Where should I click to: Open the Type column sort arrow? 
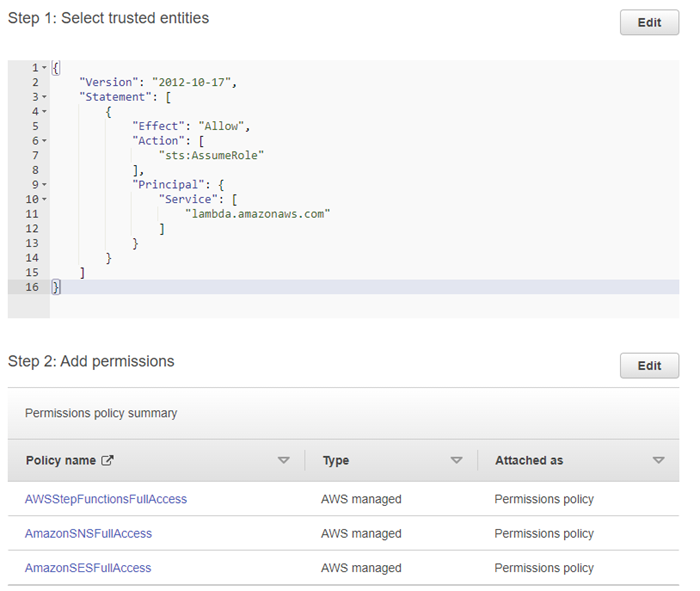(x=456, y=461)
